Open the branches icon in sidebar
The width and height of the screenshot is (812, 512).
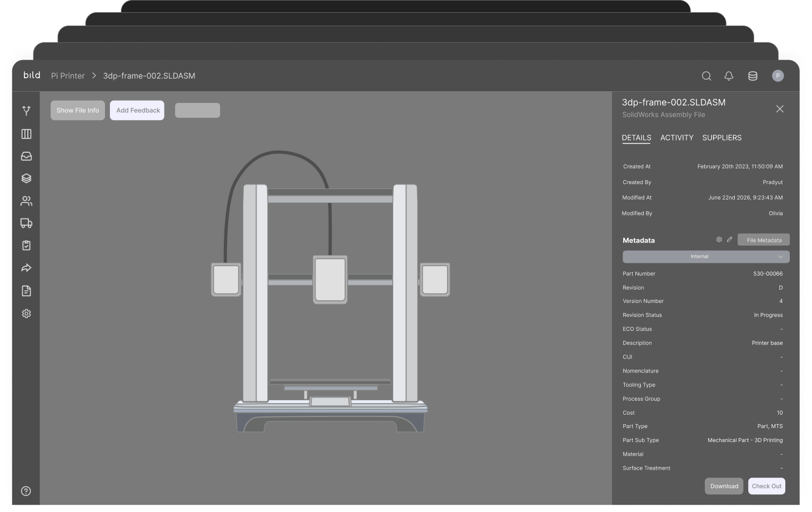(26, 111)
